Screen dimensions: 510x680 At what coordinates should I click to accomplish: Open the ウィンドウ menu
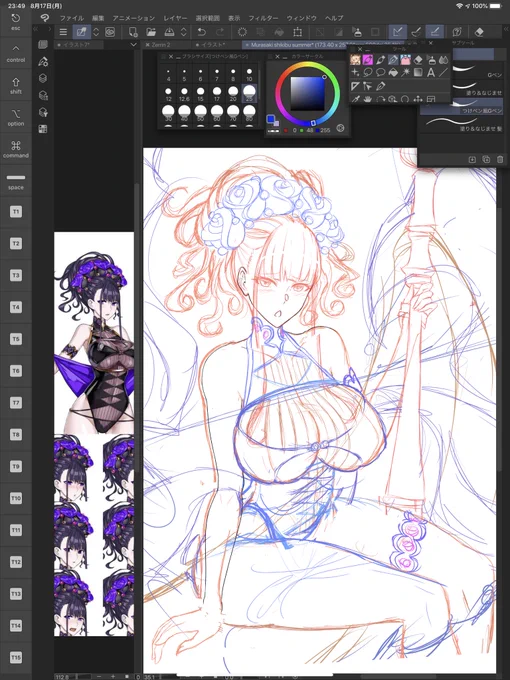pyautogui.click(x=301, y=18)
